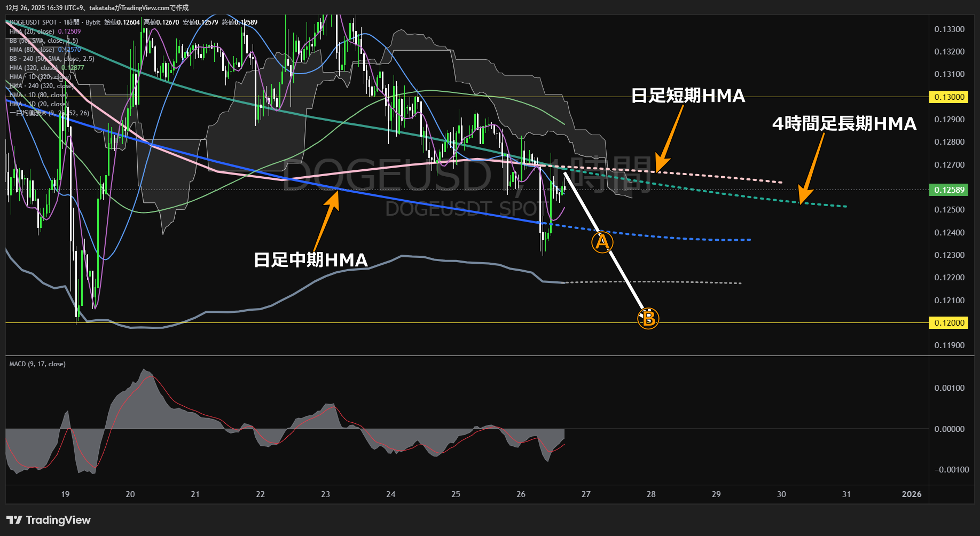Click date 31 on the time axis
The height and width of the screenshot is (536, 980).
pyautogui.click(x=846, y=494)
